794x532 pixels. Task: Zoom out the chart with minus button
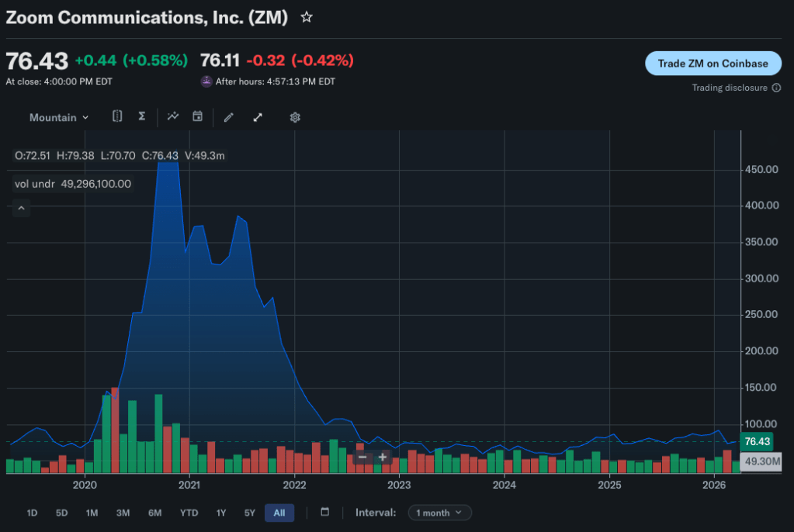pyautogui.click(x=362, y=457)
